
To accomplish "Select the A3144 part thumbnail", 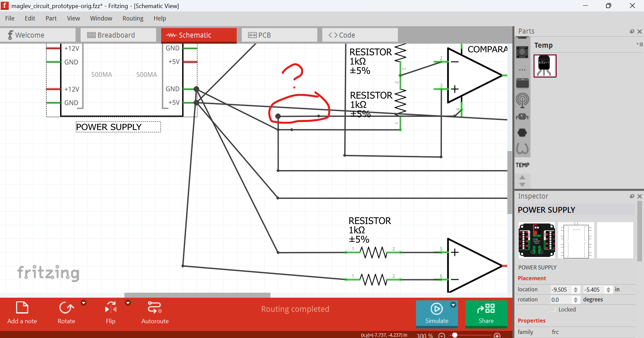I will point(545,66).
